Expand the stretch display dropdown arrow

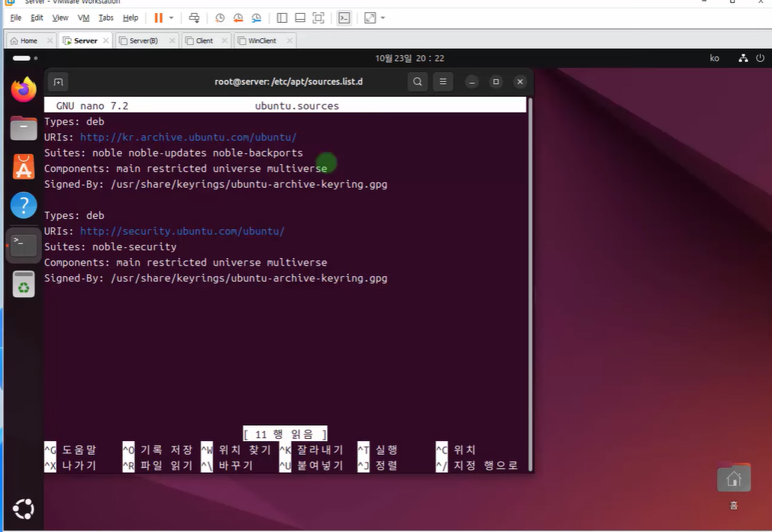tap(383, 18)
